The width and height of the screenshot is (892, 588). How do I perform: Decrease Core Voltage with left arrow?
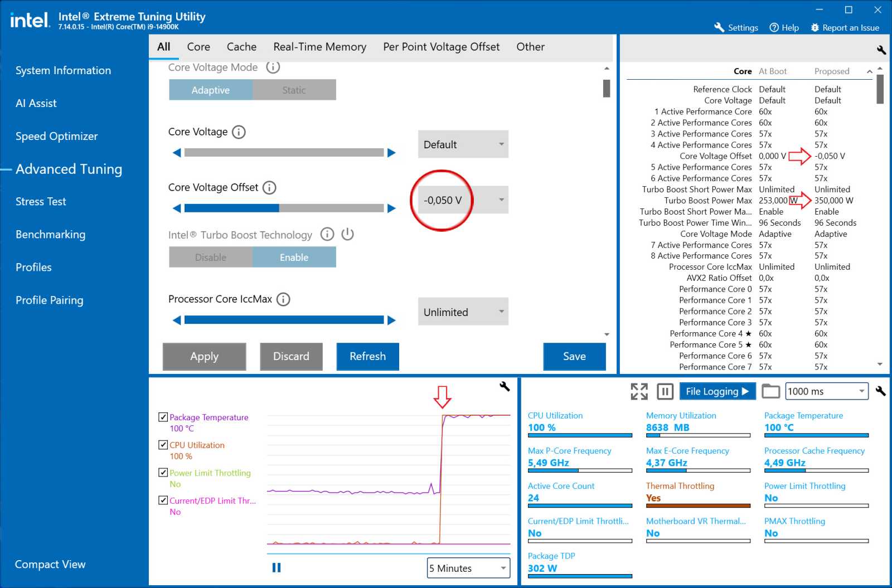pos(177,153)
